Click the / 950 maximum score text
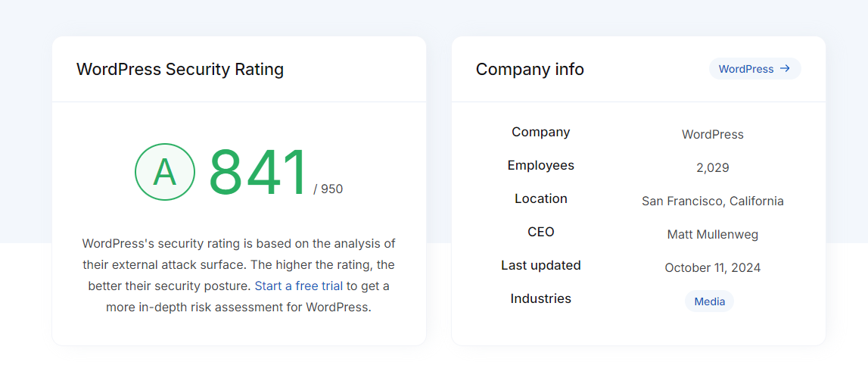Viewport: 868px width, 381px height. (x=328, y=189)
